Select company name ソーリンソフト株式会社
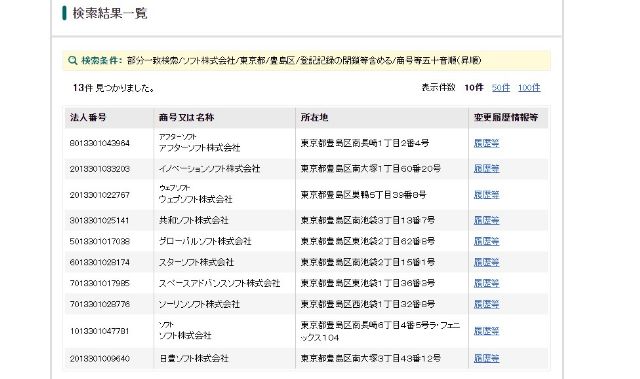Image resolution: width=640 pixels, height=379 pixels. [199, 304]
